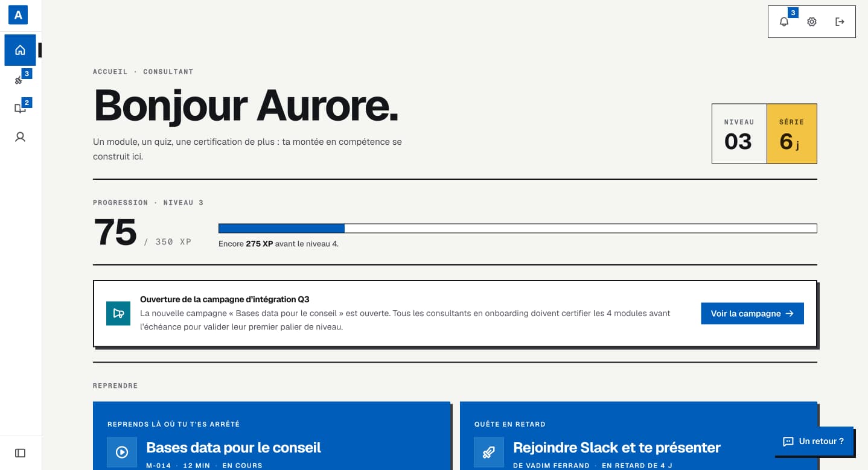Open settings gear icon
Screen dimensions: 868x470
point(812,22)
